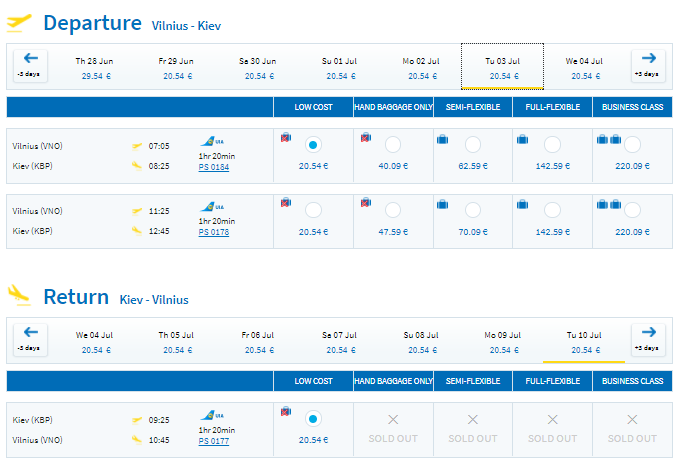Select Full-Flexible fare on flight PS 0178

(x=552, y=210)
